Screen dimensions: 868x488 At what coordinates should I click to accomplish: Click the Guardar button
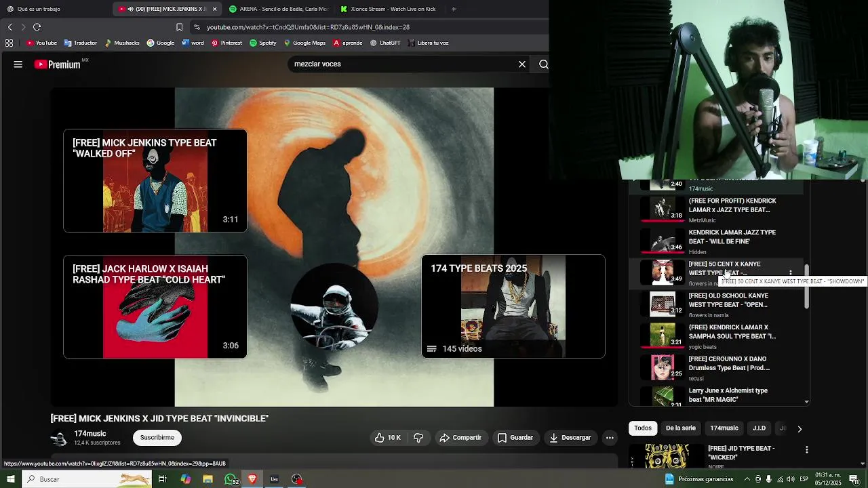pos(515,438)
